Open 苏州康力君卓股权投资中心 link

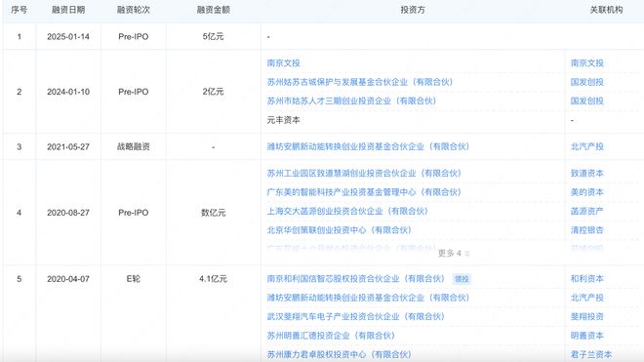coord(340,354)
